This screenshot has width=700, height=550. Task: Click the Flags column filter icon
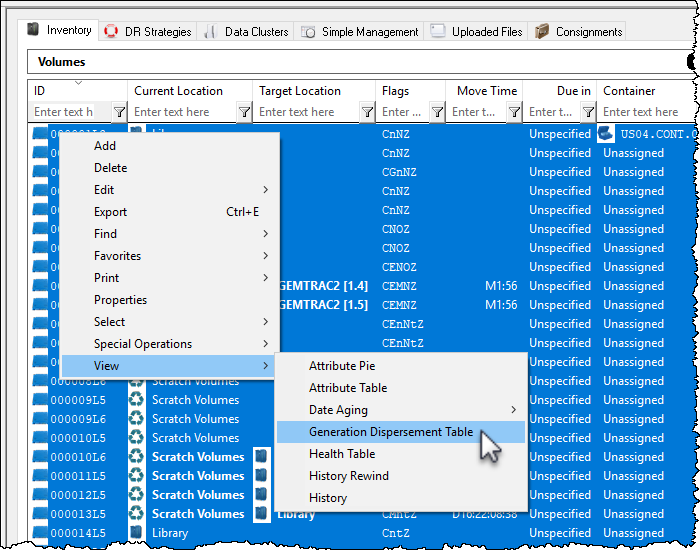point(437,112)
